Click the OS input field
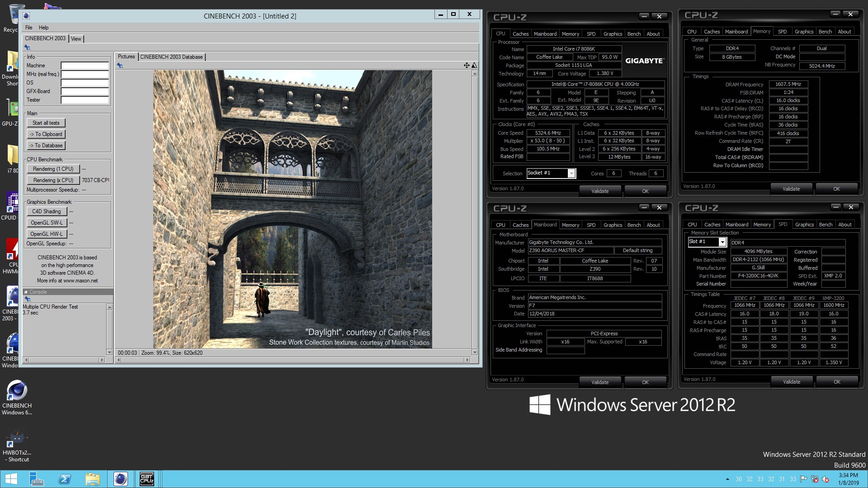868x488 pixels. [x=85, y=83]
